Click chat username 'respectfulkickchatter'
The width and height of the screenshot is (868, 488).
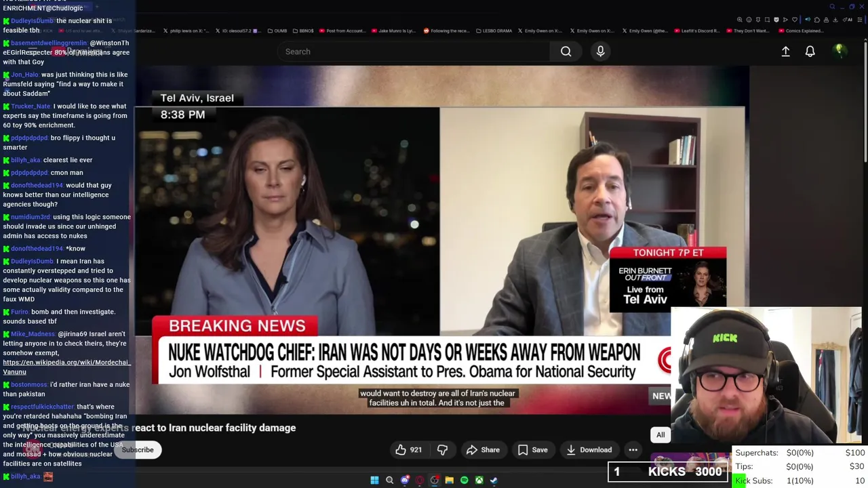tap(42, 407)
